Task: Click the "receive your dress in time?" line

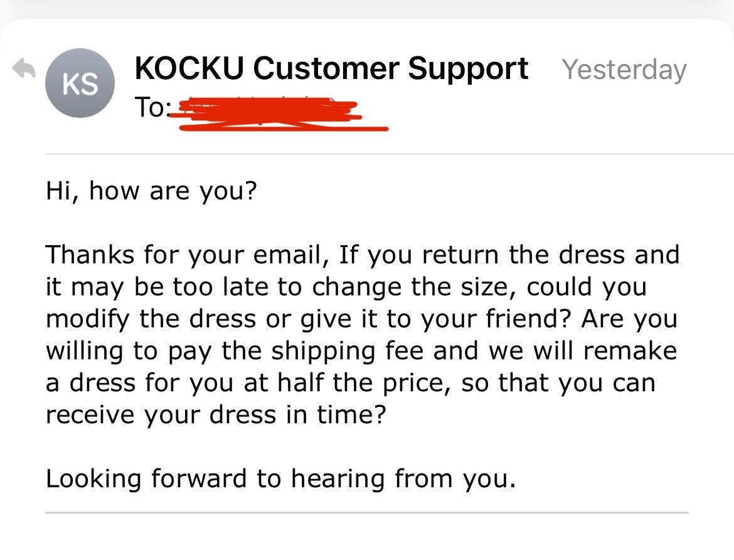Action: [214, 415]
